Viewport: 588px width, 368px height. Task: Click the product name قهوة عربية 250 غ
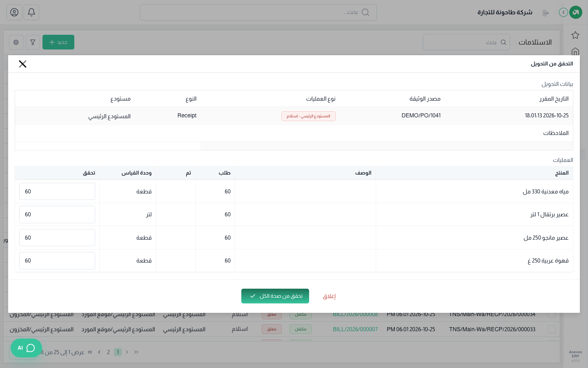[548, 260]
